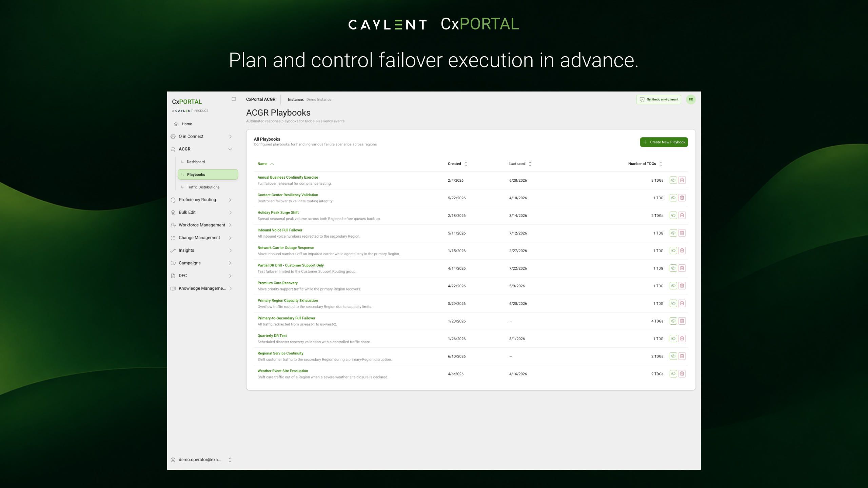Click trash icon for Quarterly DR Test
Screen dimensions: 868x488
(682, 339)
